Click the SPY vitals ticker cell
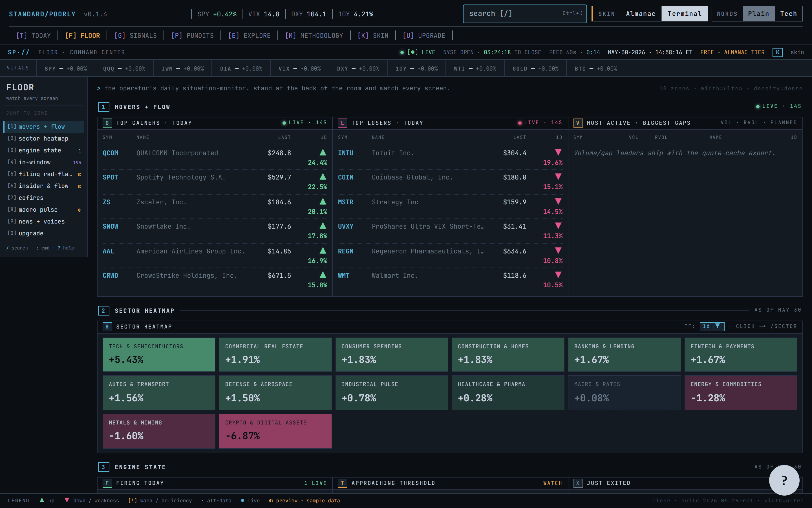This screenshot has height=508, width=812. point(66,69)
